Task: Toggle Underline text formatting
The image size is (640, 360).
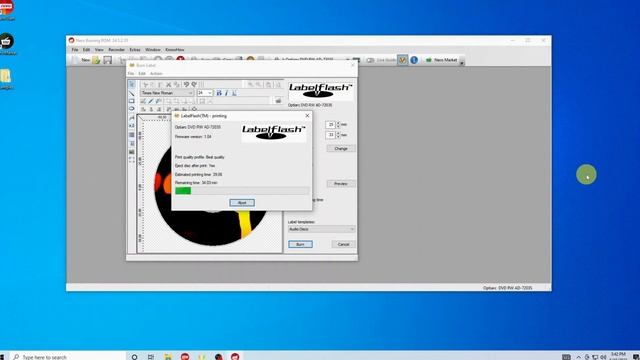Action: point(234,93)
